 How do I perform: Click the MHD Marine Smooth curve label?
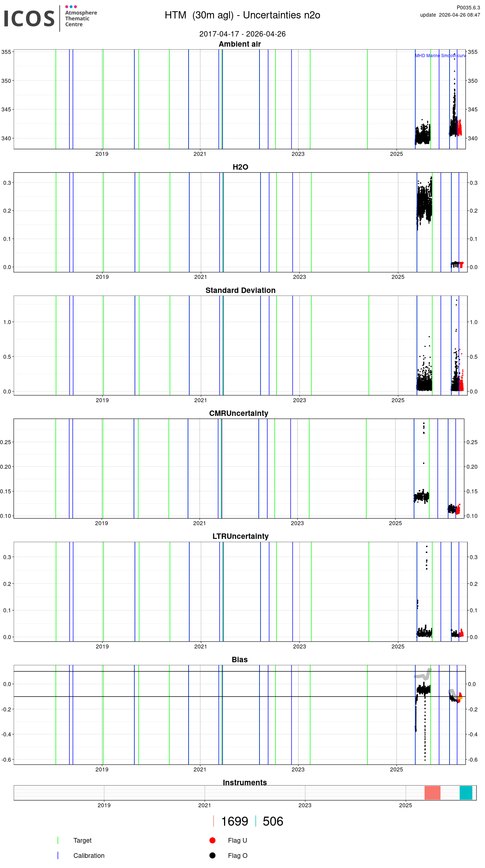440,56
